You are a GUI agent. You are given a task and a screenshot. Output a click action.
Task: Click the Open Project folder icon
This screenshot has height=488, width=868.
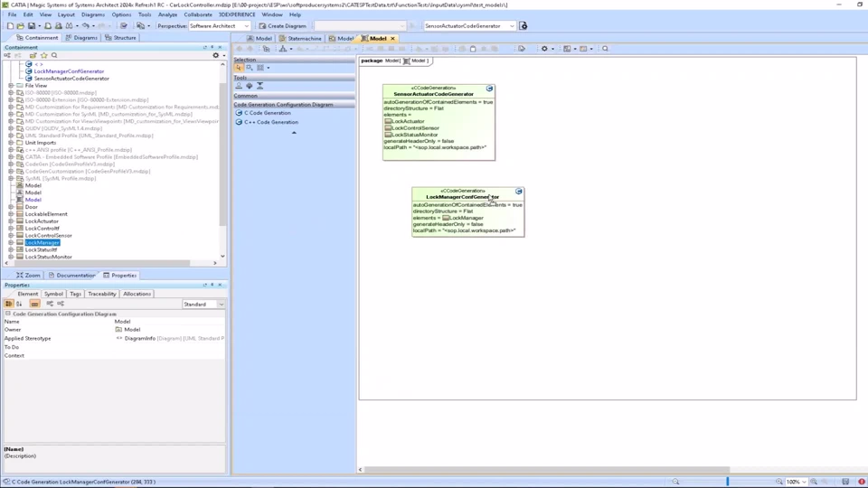coord(21,26)
